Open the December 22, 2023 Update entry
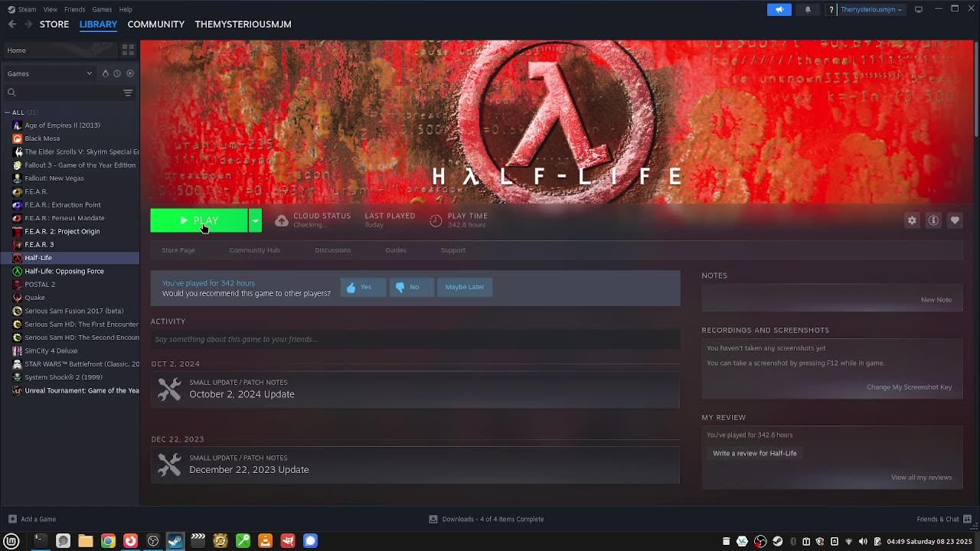 point(415,465)
